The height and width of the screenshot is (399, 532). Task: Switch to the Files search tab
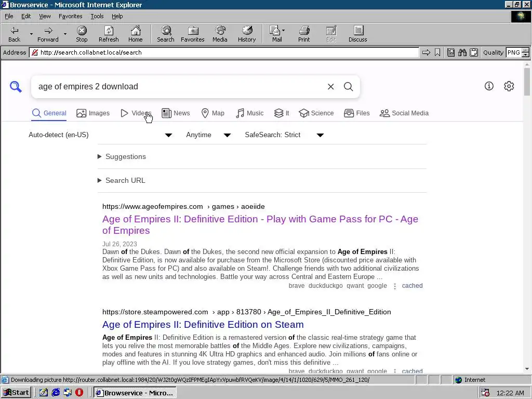[356, 113]
